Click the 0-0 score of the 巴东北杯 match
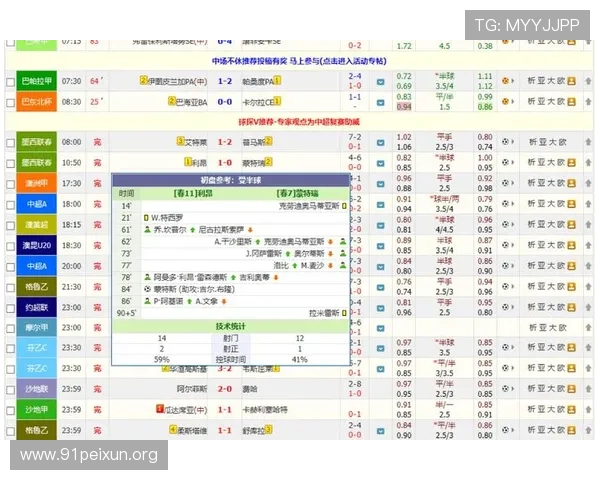Viewport: 600px width, 480px height. tap(225, 102)
